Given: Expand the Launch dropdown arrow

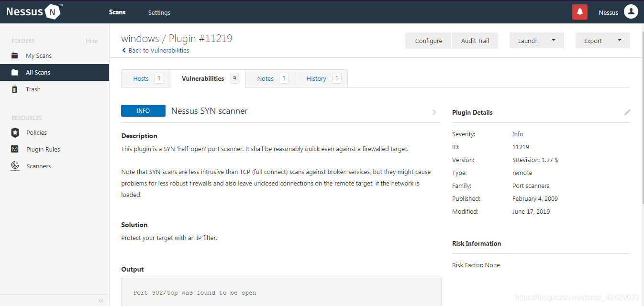Looking at the screenshot, I should (x=554, y=40).
